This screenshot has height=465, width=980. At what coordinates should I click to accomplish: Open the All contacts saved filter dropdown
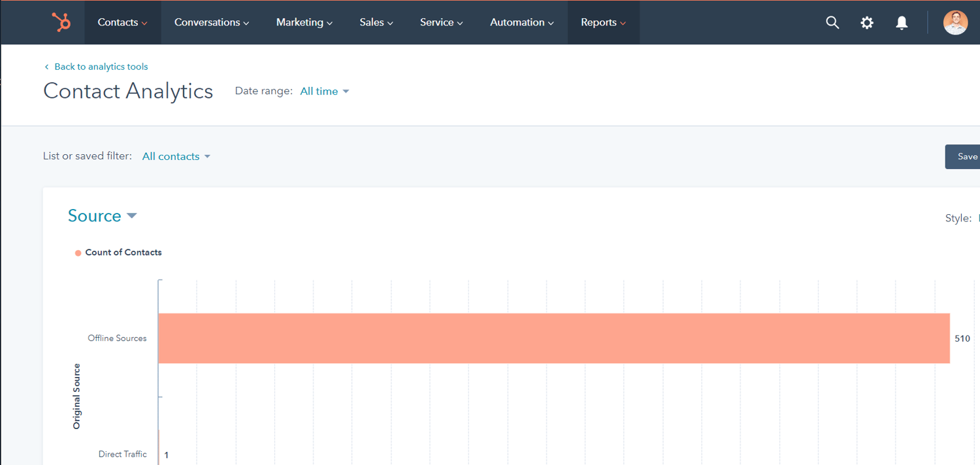tap(176, 156)
